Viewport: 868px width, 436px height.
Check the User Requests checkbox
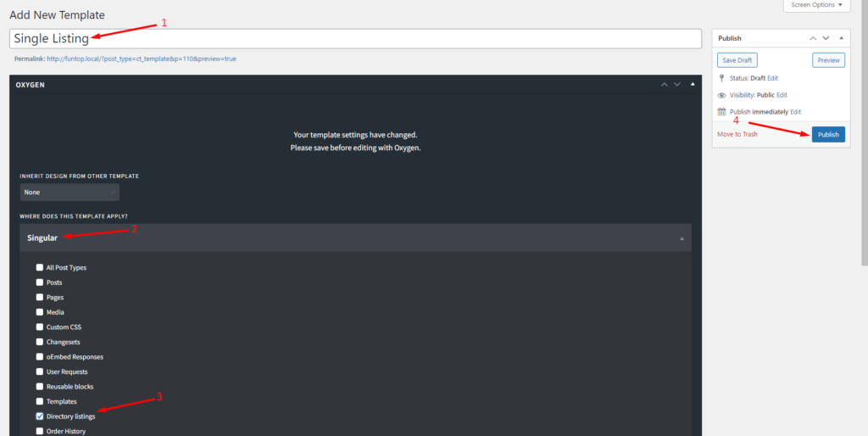click(x=40, y=372)
